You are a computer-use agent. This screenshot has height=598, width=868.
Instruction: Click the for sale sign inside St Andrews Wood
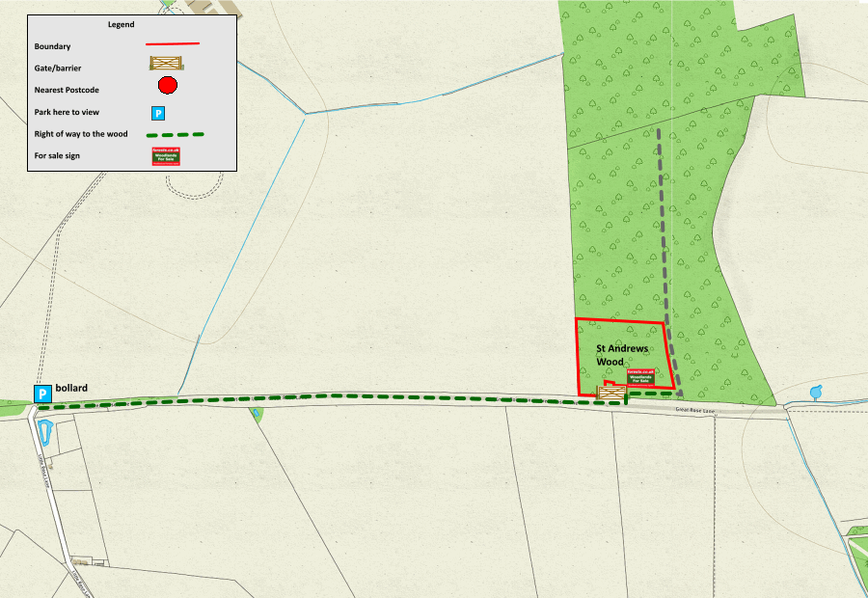(641, 378)
